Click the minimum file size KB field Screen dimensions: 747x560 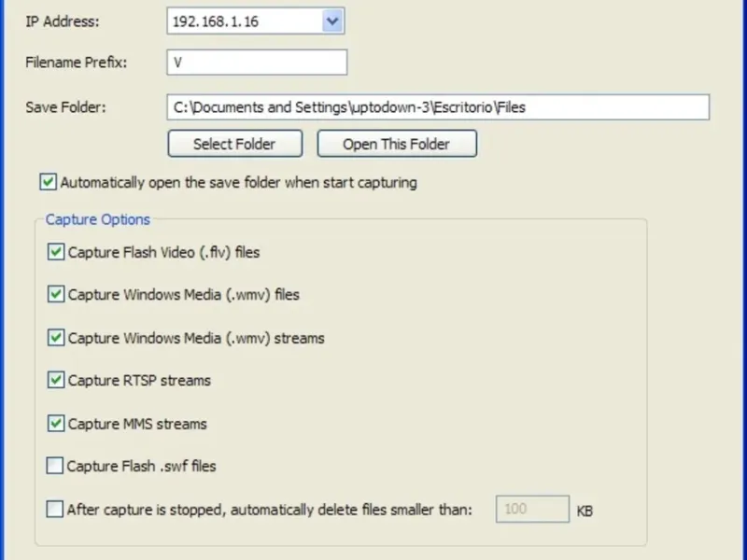point(532,510)
